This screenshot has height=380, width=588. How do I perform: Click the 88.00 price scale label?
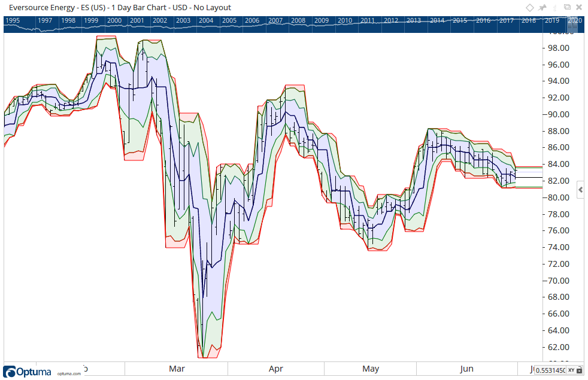tap(559, 131)
